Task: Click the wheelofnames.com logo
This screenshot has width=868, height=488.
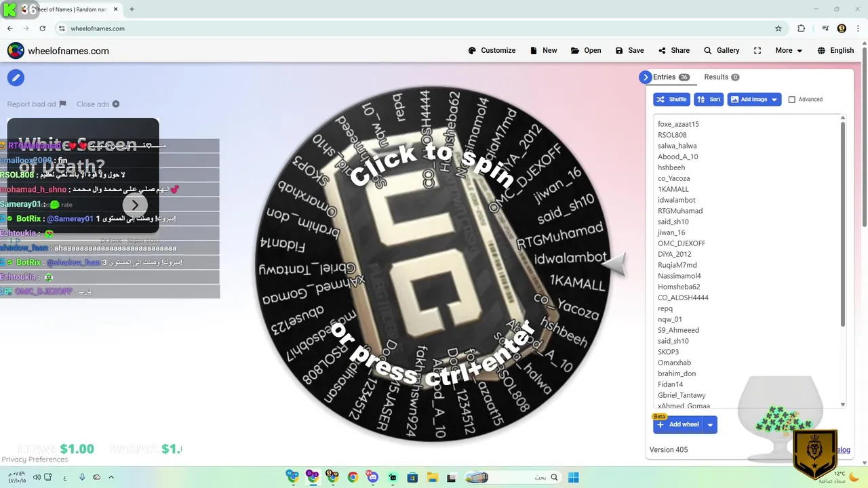Action: point(58,51)
